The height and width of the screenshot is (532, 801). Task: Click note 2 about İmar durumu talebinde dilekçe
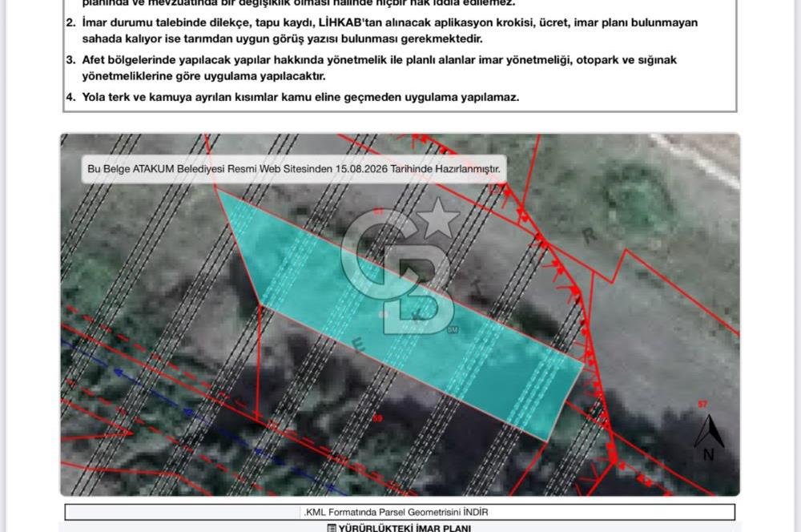point(382,30)
